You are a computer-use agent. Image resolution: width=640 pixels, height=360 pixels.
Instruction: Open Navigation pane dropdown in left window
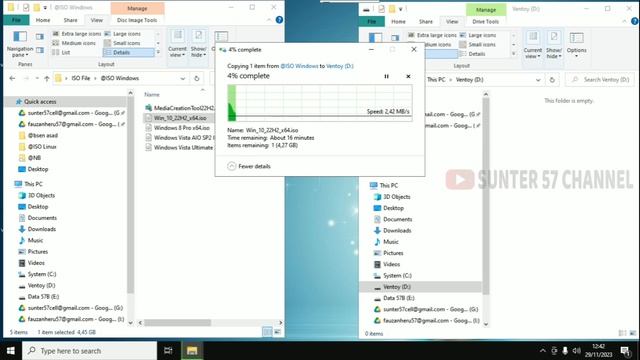tap(20, 44)
